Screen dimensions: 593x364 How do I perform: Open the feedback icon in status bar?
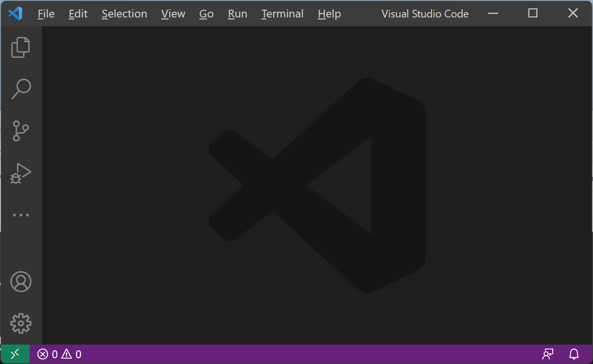pos(548,354)
